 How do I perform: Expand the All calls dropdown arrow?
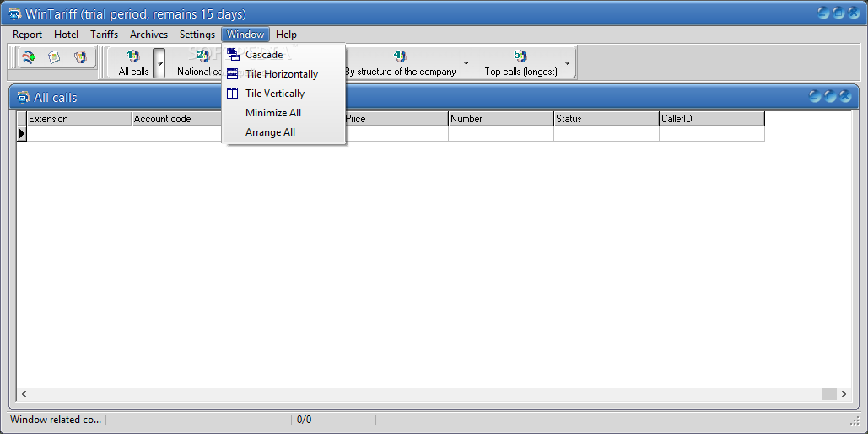pos(159,63)
